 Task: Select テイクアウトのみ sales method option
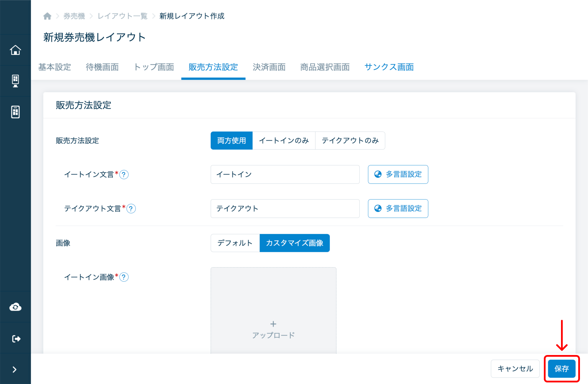[350, 141]
